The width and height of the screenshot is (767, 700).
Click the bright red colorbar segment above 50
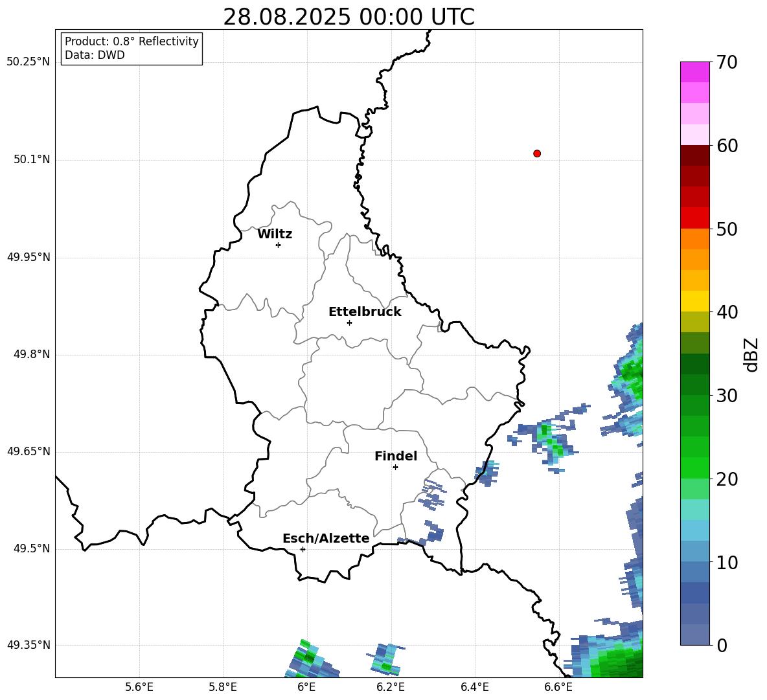[694, 218]
